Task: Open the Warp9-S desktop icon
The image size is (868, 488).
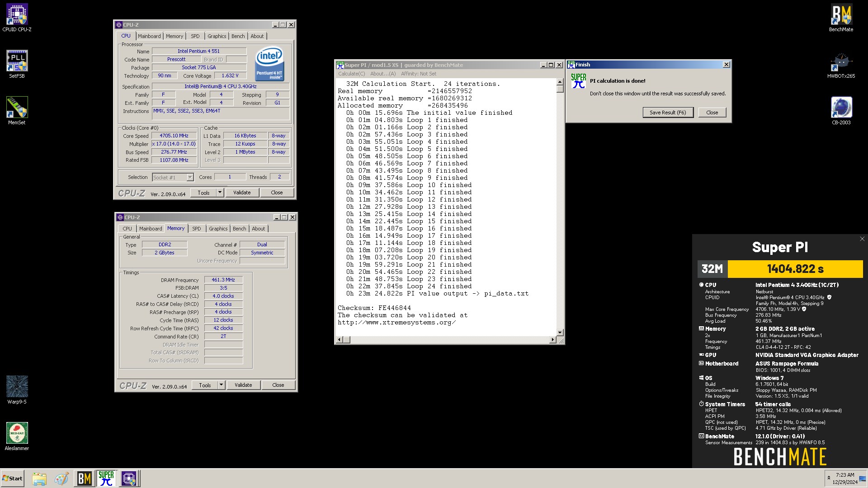Action: click(x=17, y=390)
